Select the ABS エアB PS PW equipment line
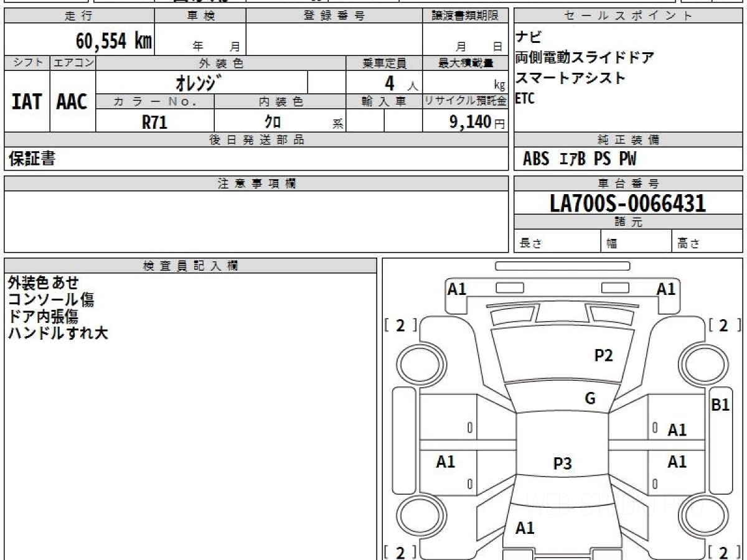This screenshot has height=560, width=747. (580, 159)
